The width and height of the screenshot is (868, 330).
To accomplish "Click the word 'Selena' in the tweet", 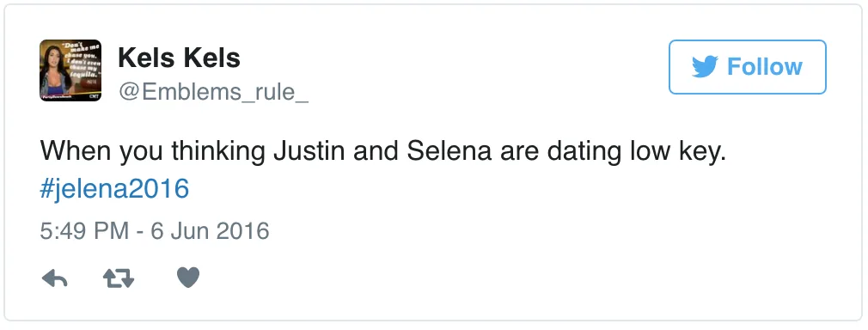I will coord(449,151).
